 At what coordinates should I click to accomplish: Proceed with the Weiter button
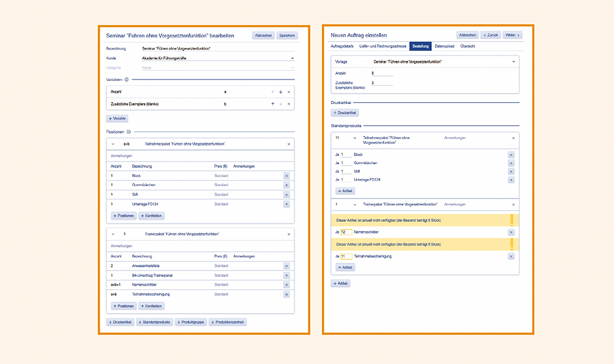point(513,34)
